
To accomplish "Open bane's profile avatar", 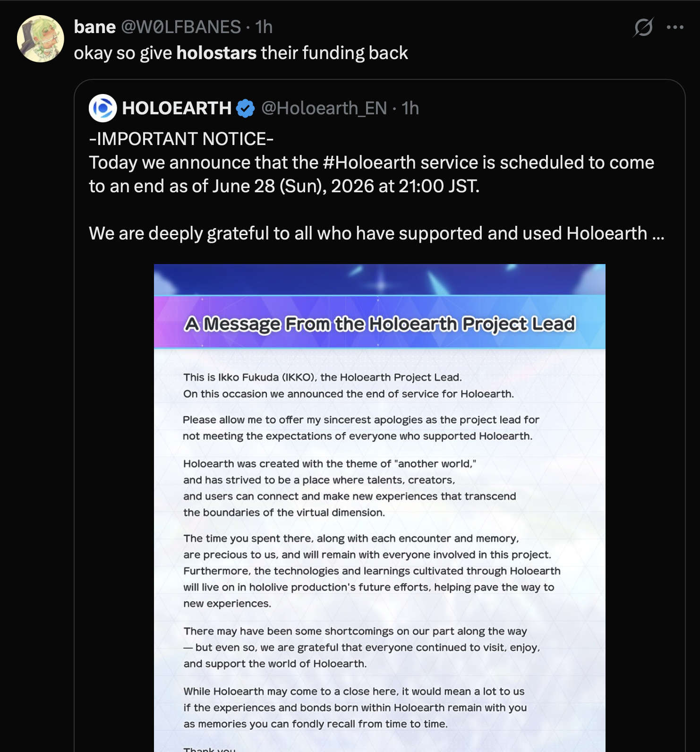I will pos(41,39).
